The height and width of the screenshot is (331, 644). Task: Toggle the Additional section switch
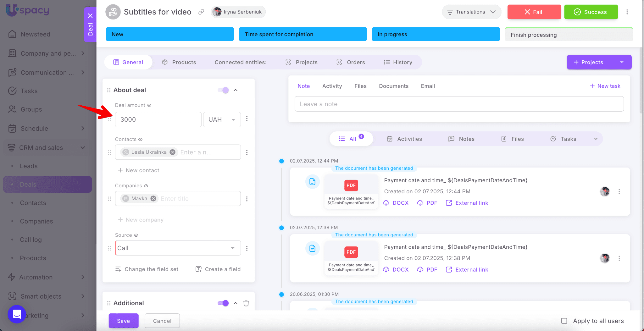(223, 303)
